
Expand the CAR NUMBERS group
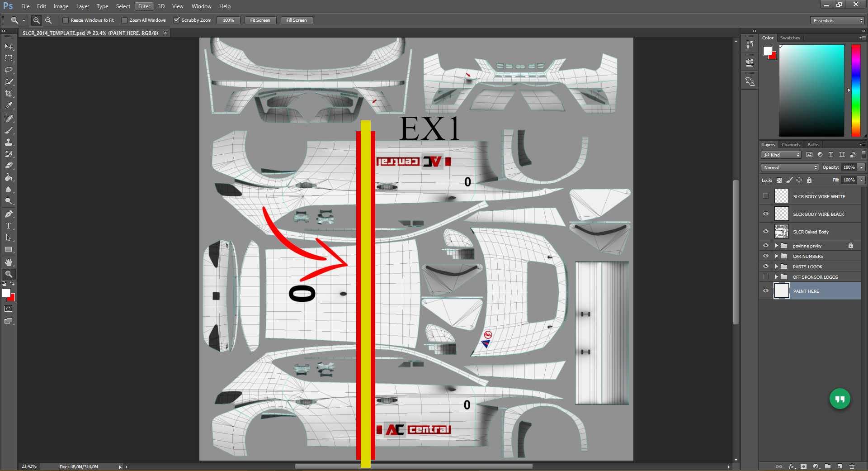click(776, 256)
